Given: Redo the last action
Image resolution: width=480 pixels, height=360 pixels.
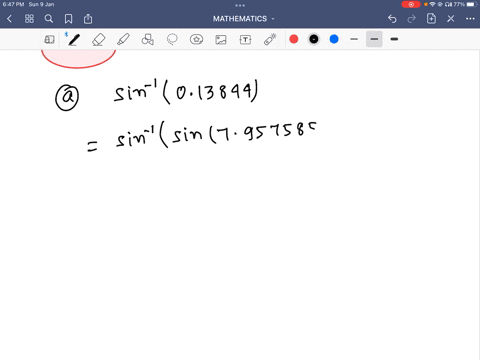Looking at the screenshot, I should (412, 19).
